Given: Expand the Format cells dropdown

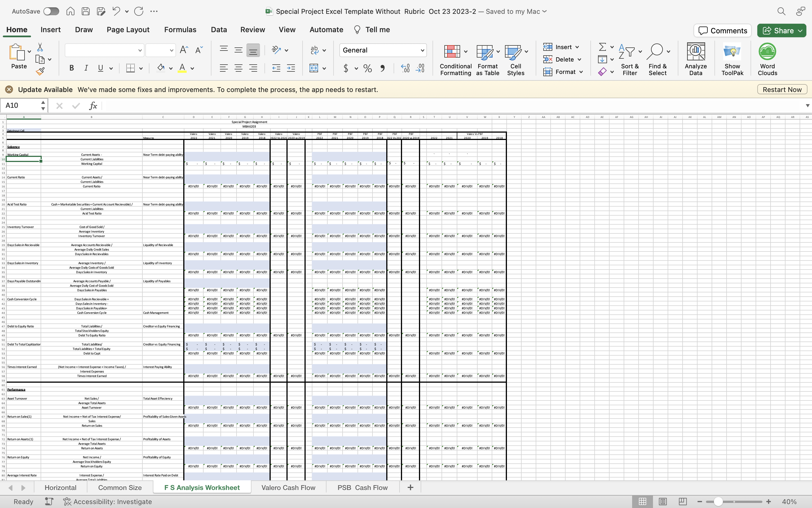Looking at the screenshot, I should tap(581, 72).
